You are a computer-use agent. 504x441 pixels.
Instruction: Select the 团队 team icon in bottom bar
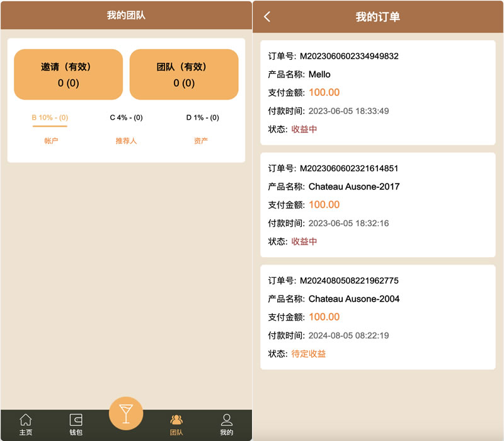[176, 424]
